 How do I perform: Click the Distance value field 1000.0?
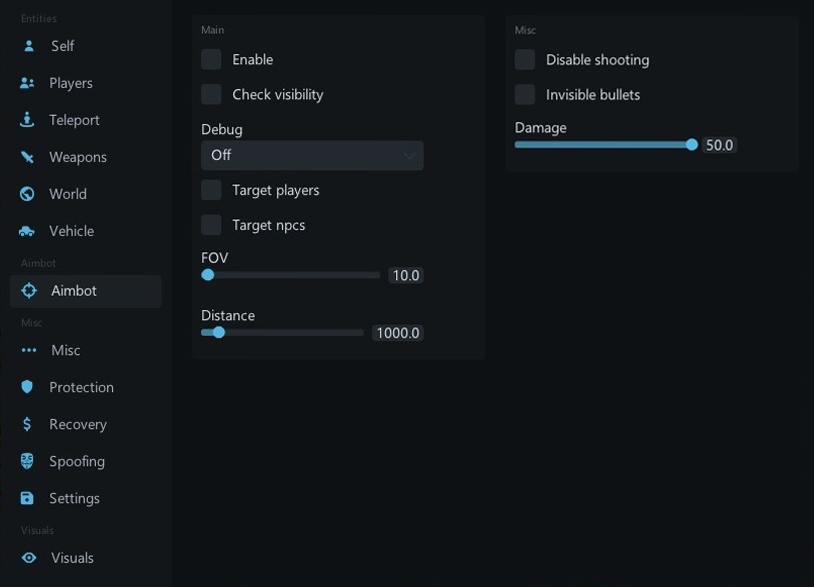pos(398,333)
